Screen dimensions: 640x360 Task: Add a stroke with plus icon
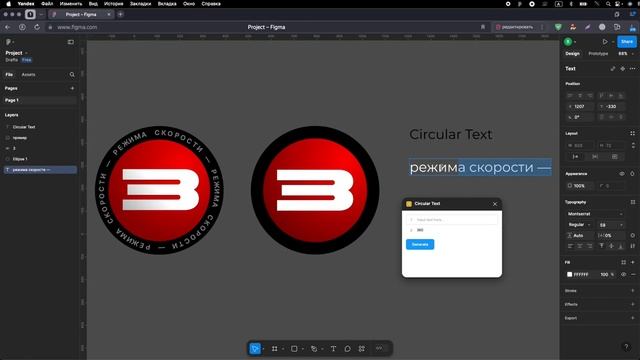pos(633,291)
